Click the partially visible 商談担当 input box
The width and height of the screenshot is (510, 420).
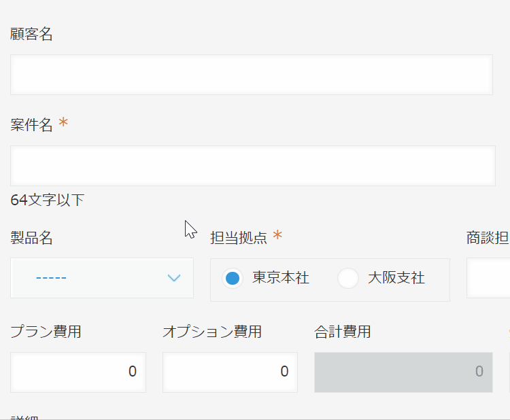pos(488,278)
